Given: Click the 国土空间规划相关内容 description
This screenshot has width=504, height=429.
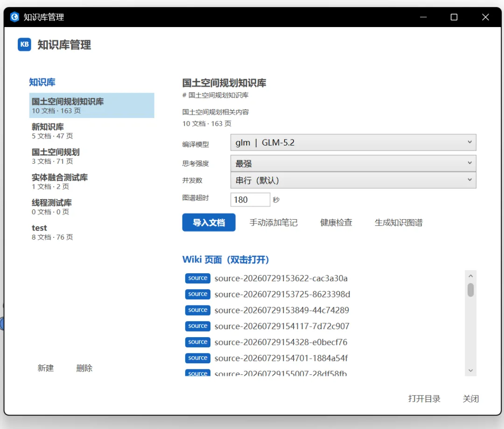Looking at the screenshot, I should pyautogui.click(x=215, y=112).
